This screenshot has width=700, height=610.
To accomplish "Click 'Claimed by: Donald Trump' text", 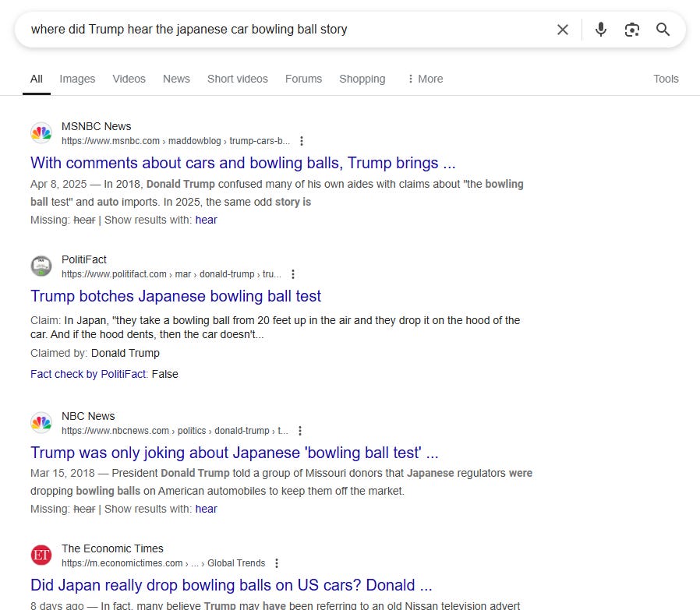I will tap(94, 354).
